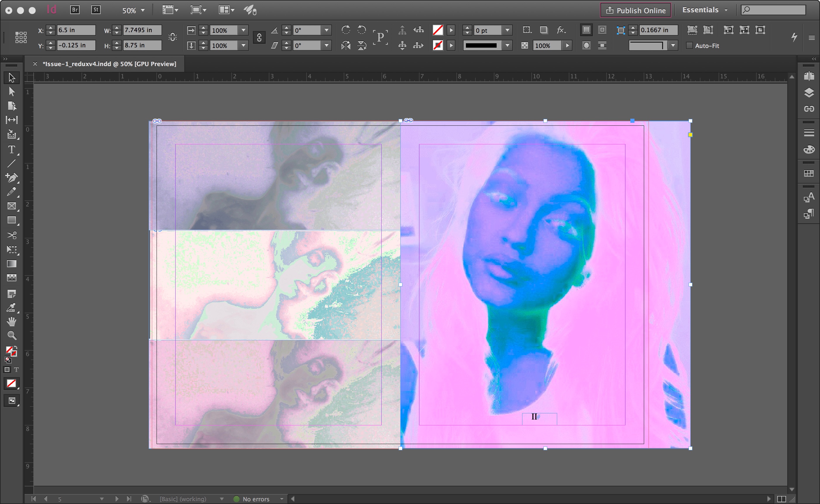
Task: Select the Pen tool
Action: [11, 177]
